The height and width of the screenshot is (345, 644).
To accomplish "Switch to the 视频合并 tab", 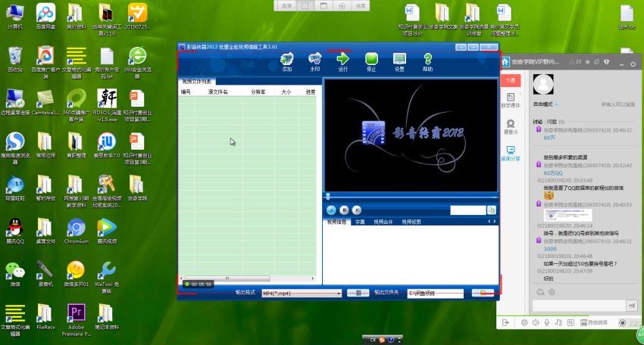I will coord(383,222).
